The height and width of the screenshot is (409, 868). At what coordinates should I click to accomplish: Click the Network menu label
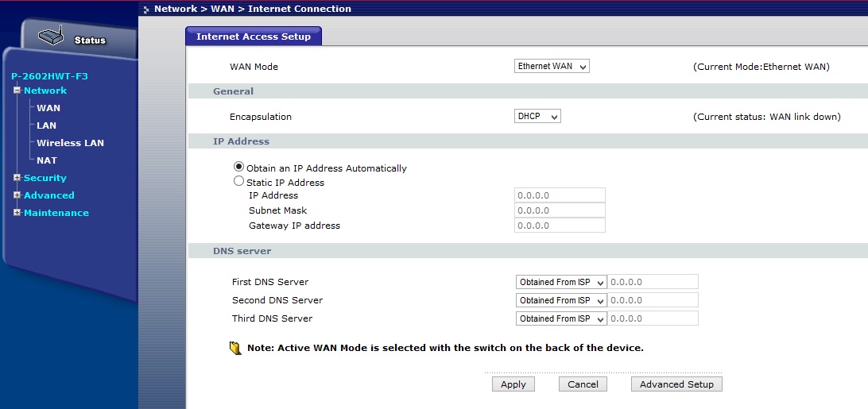click(x=45, y=91)
